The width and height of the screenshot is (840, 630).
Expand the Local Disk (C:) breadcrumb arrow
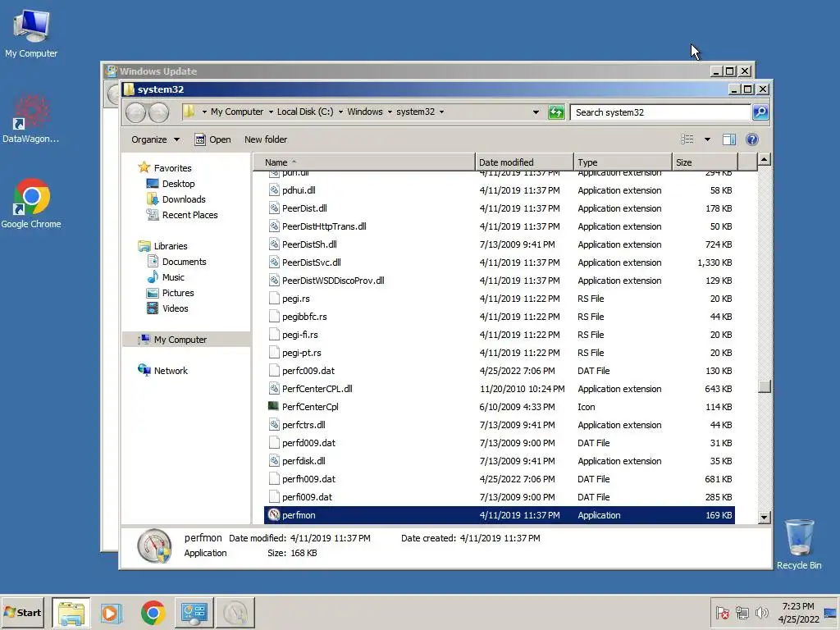point(340,112)
